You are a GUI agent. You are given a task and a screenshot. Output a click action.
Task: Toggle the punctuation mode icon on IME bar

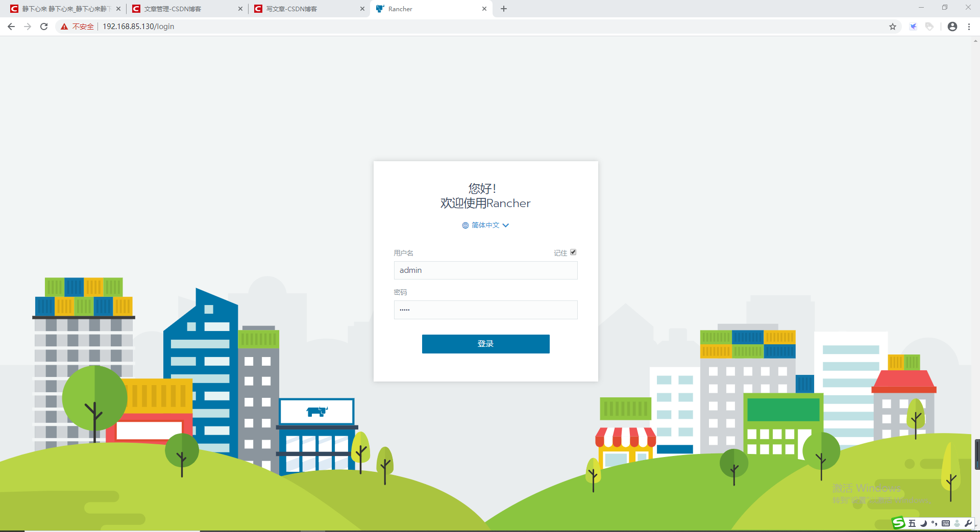935,523
